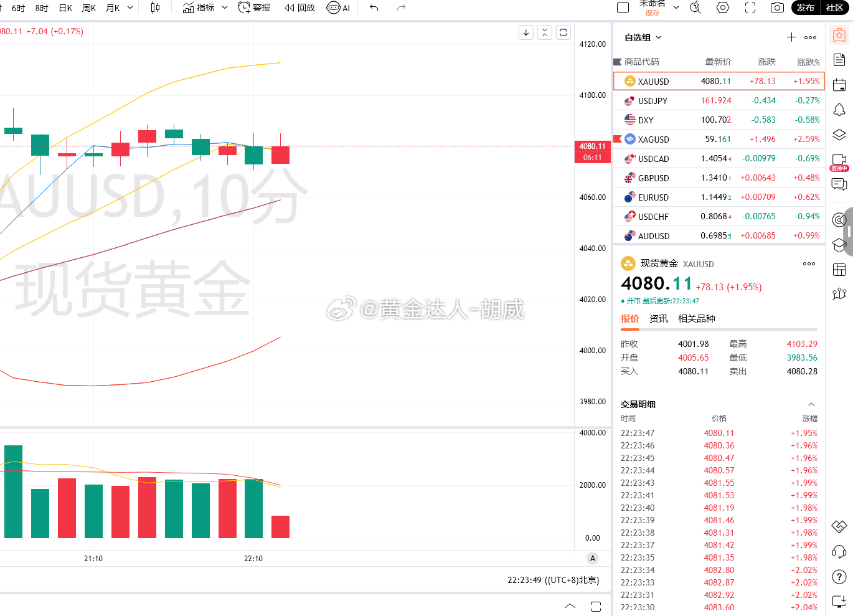Select the USDJPY watchlist row
Viewport: 853px width, 616px height.
click(719, 100)
